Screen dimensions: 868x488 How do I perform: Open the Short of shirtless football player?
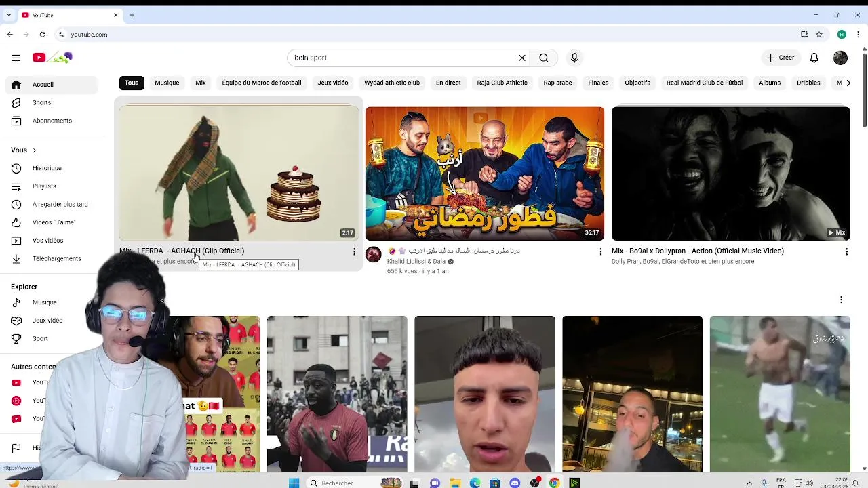pos(780,394)
